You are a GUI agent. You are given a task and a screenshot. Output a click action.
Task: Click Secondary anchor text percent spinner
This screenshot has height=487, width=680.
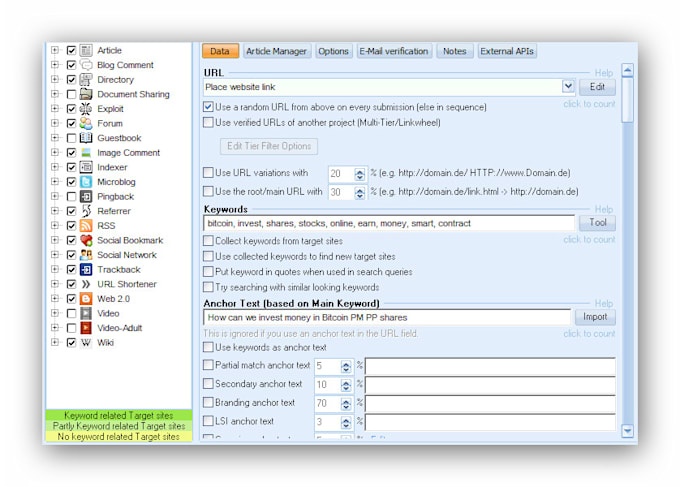click(x=346, y=385)
